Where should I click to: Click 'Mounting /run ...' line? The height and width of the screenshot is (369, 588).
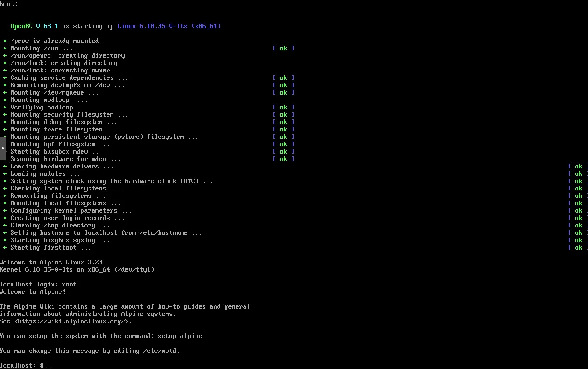click(42, 48)
